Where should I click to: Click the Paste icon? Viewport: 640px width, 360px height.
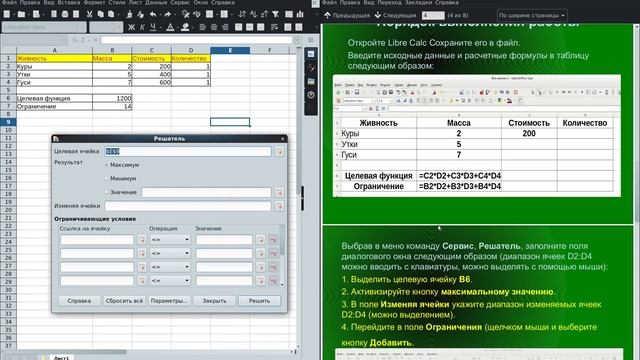(x=111, y=14)
